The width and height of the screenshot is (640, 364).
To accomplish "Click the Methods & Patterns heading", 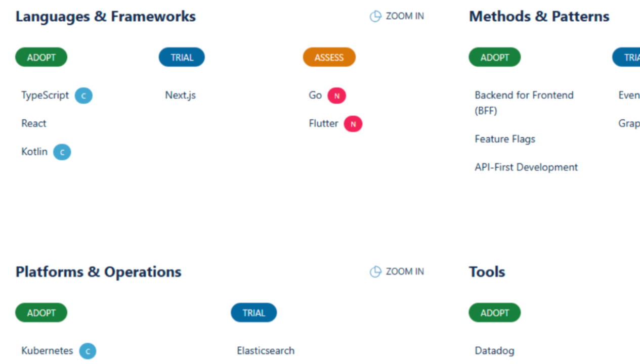I will [539, 16].
